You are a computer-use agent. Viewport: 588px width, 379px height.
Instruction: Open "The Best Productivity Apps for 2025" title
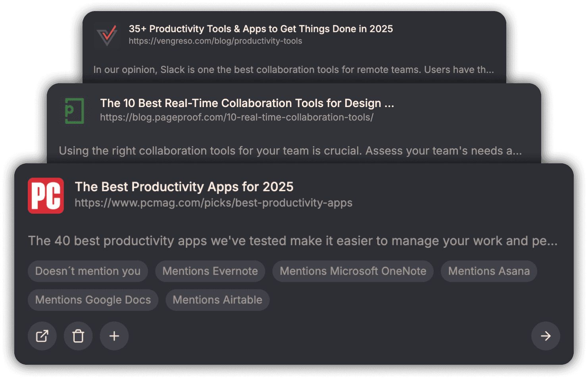pyautogui.click(x=184, y=187)
